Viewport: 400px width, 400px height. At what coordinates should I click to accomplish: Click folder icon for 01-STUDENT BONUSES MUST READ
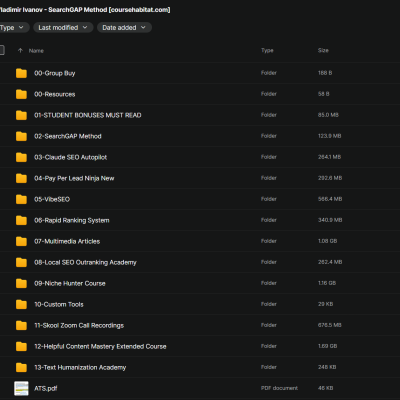(21, 115)
